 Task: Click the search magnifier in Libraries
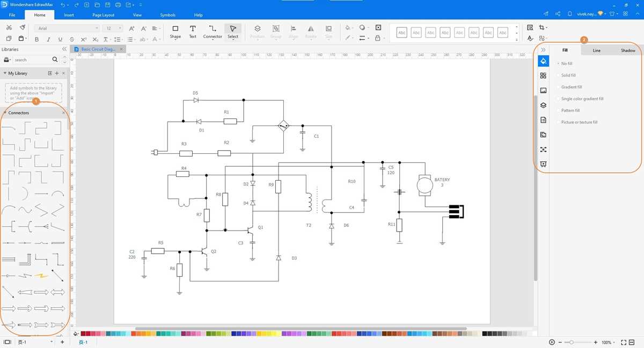click(x=55, y=60)
